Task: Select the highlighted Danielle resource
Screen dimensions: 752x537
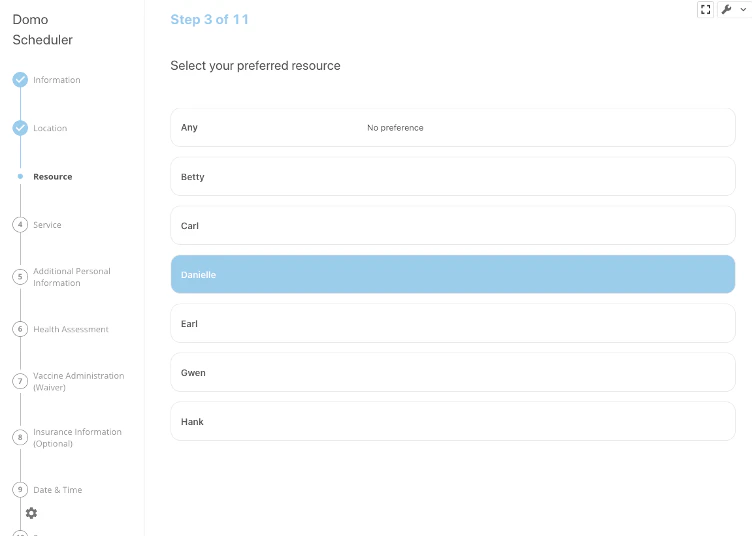Action: click(x=453, y=274)
